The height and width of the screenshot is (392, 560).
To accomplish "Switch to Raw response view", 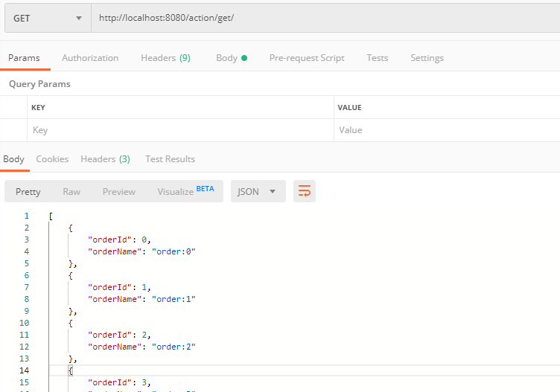I will pyautogui.click(x=71, y=192).
